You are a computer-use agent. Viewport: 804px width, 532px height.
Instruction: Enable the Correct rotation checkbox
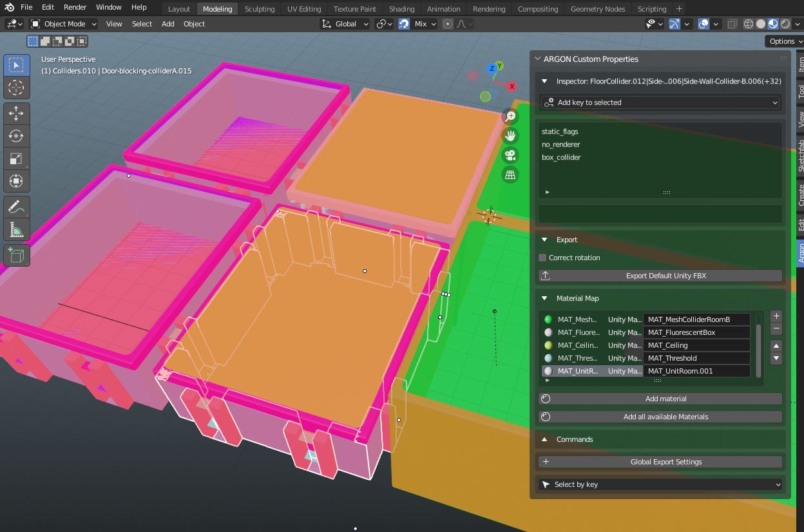[543, 258]
